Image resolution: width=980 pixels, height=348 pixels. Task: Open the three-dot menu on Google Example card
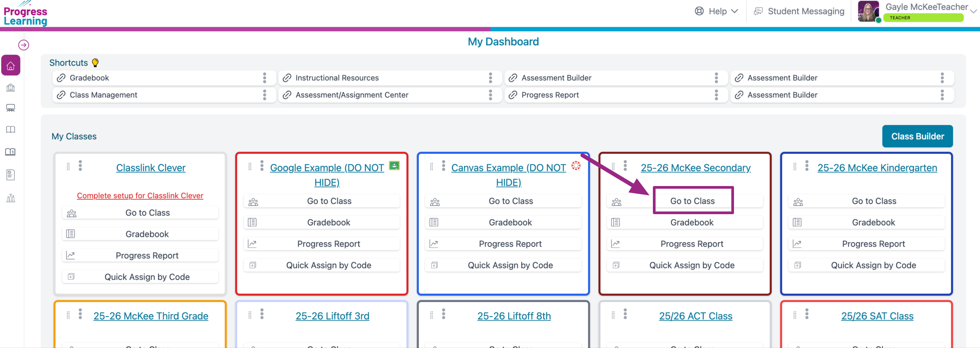[x=262, y=166]
